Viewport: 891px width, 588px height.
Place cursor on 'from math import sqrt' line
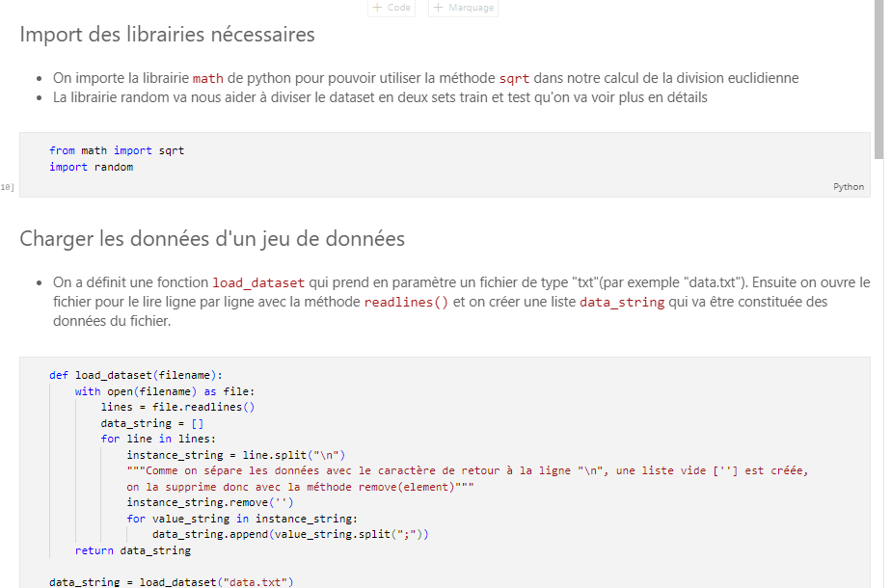pyautogui.click(x=117, y=150)
